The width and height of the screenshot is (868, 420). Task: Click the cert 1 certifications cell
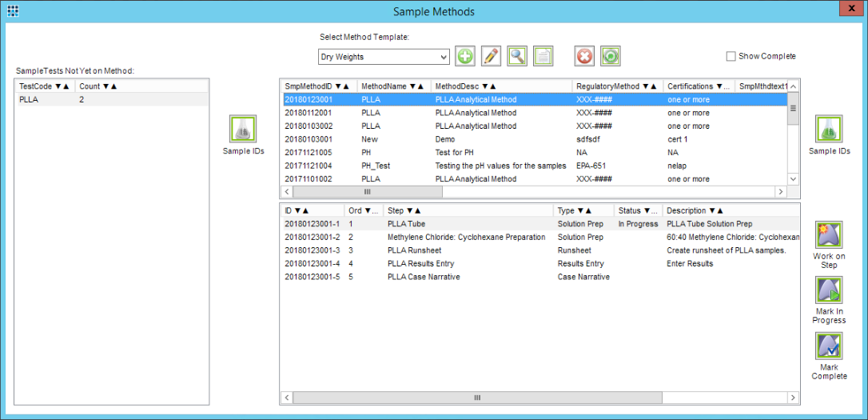(x=678, y=139)
